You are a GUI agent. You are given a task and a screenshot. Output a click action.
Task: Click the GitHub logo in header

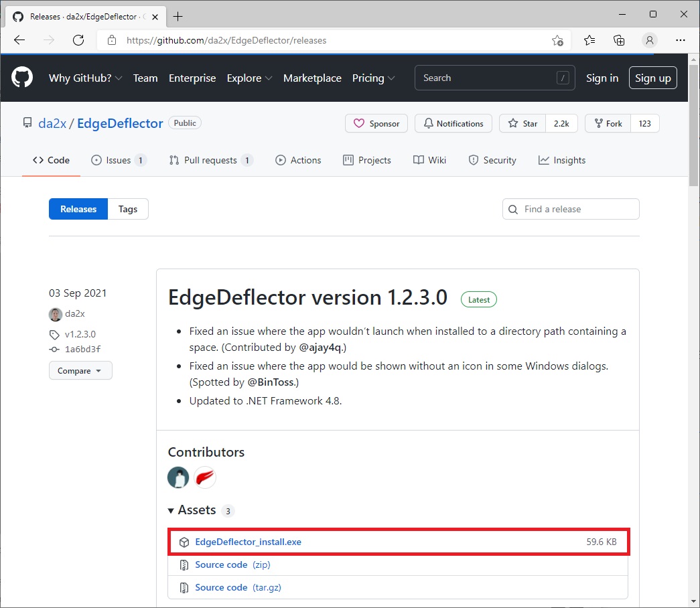[x=22, y=77]
